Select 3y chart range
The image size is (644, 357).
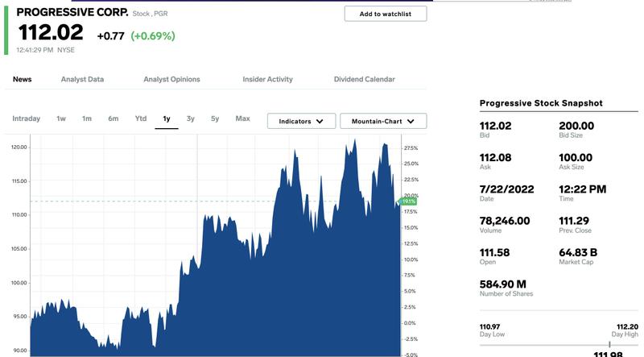191,118
